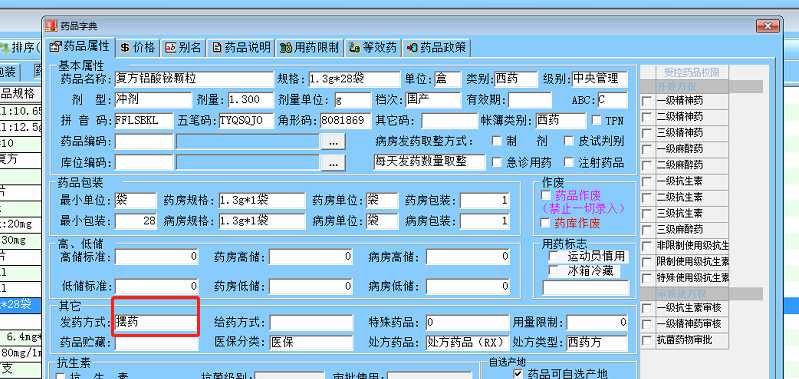Open the 类别 dropdown showing 西药

515,79
